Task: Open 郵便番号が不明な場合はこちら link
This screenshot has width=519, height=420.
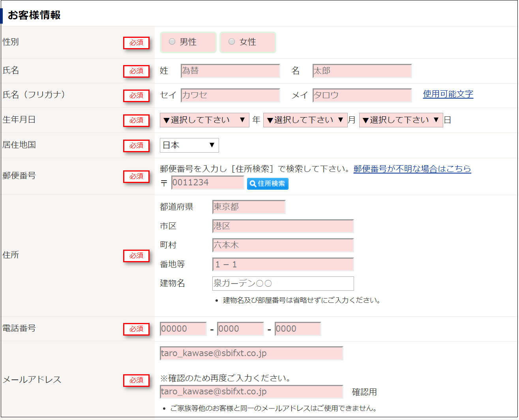Action: point(412,169)
